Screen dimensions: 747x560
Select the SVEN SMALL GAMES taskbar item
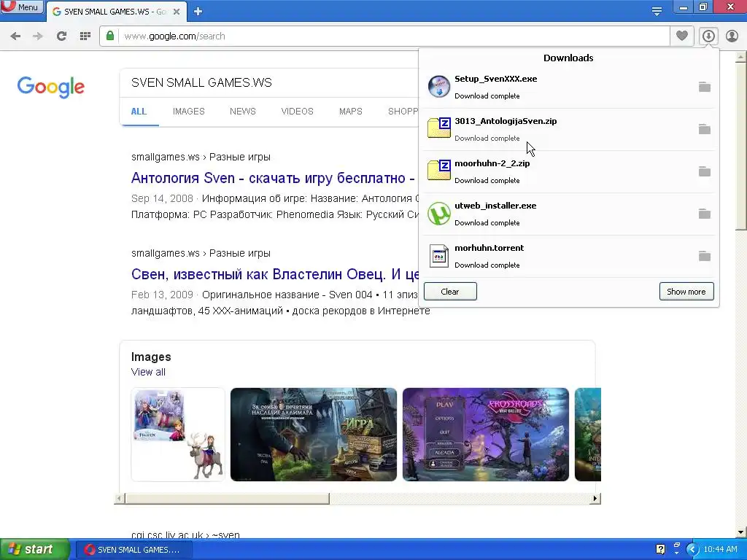coord(133,550)
